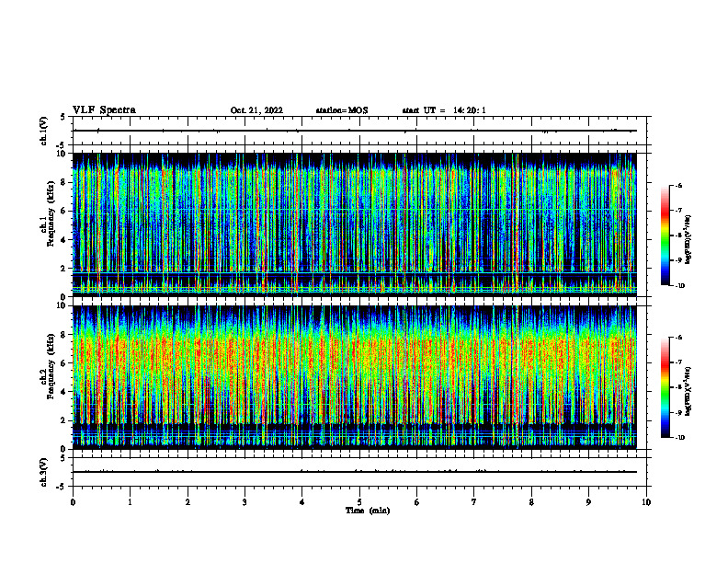The image size is (728, 563).
Task: Click inside the ch.2 spectrogram panel
Action: pos(355,377)
